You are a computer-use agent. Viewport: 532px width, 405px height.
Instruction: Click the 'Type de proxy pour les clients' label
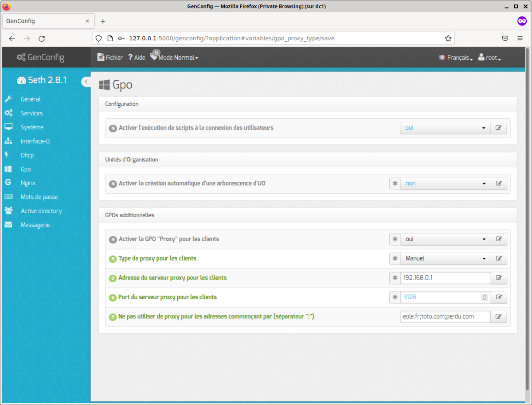pos(157,258)
